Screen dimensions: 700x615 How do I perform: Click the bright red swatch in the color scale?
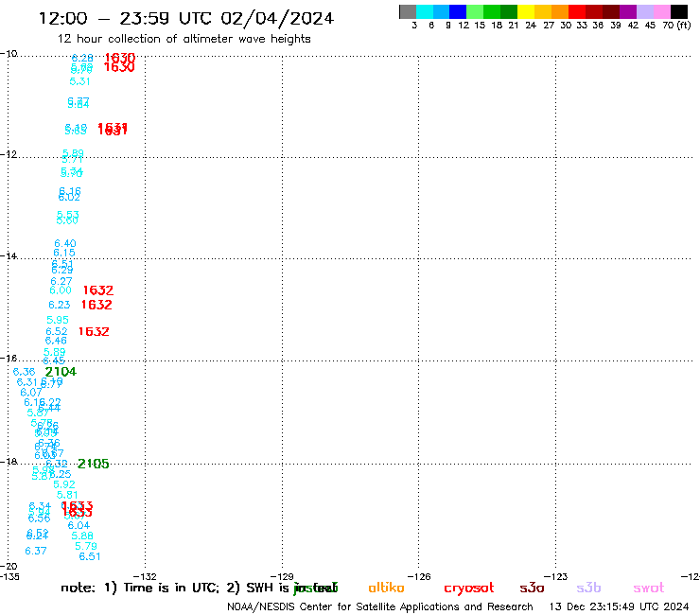click(577, 11)
